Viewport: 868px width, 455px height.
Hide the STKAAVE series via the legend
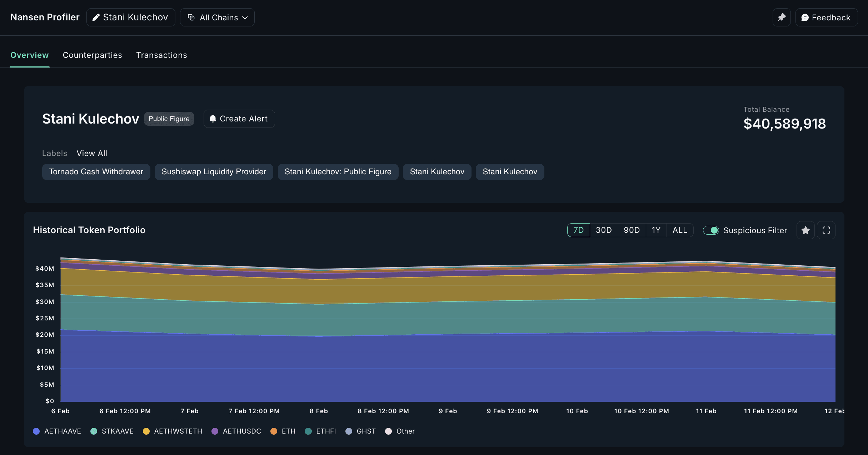(94, 431)
